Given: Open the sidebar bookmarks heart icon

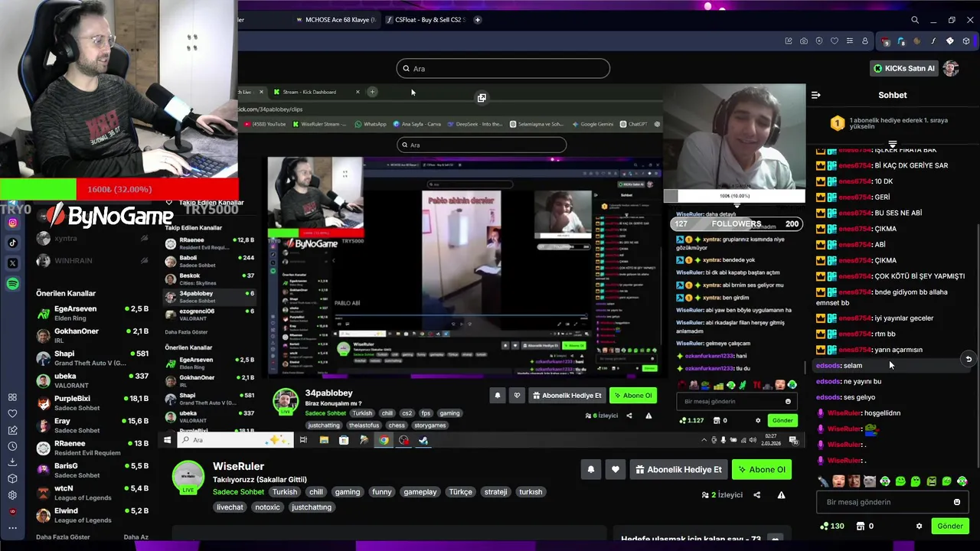Looking at the screenshot, I should coord(12,413).
